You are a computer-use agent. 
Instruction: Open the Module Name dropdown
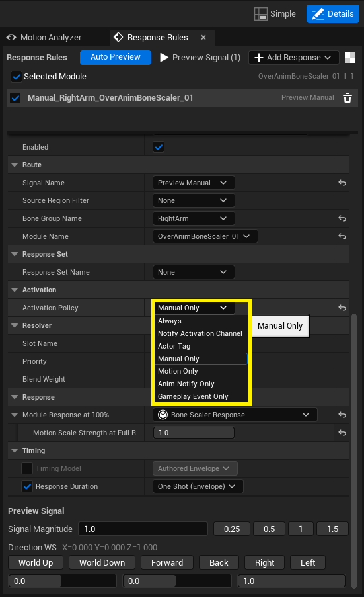(x=205, y=236)
